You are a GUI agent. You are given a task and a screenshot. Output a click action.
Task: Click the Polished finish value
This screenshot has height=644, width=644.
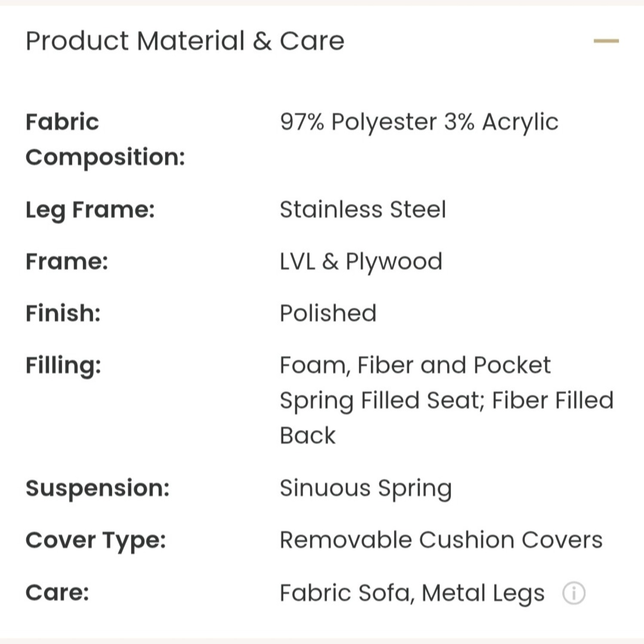pos(328,313)
